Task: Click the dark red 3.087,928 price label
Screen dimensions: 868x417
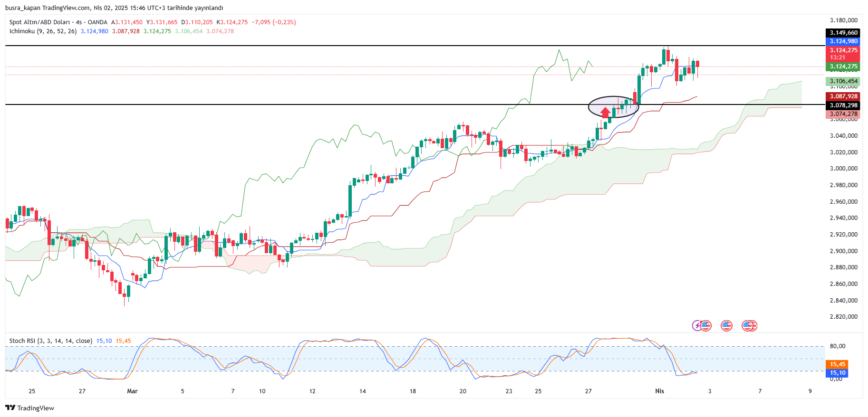Action: [843, 96]
